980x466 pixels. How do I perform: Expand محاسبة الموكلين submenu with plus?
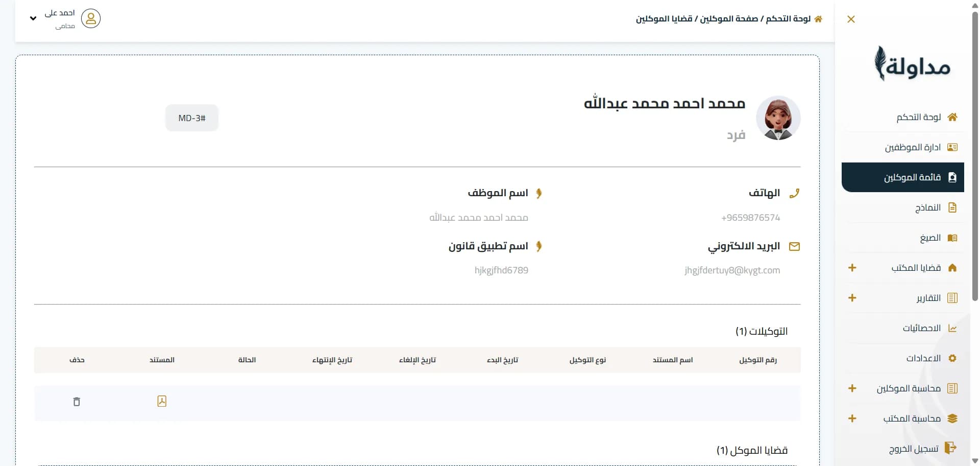[x=852, y=388]
